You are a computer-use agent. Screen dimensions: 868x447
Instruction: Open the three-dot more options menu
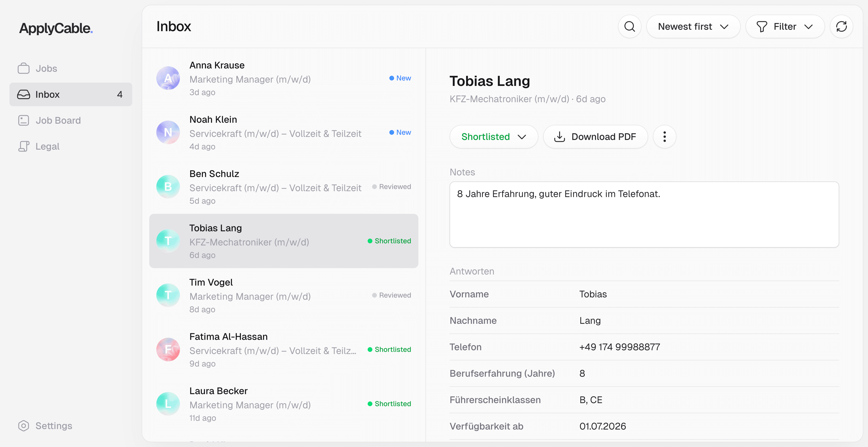coord(664,136)
